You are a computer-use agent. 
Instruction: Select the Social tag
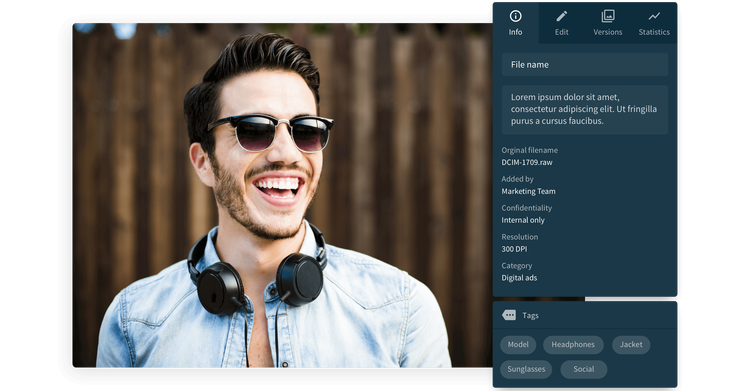(x=584, y=369)
